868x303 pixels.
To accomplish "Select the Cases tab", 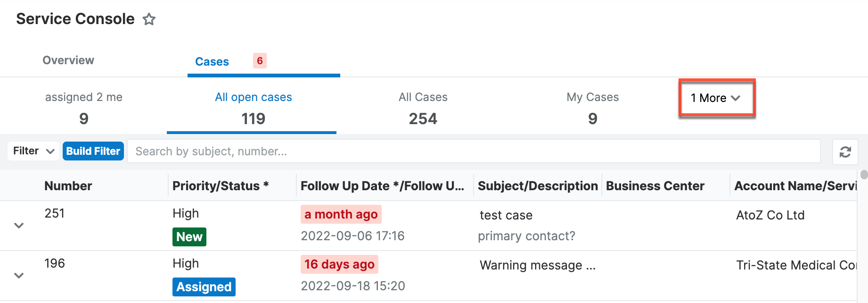I will [212, 62].
